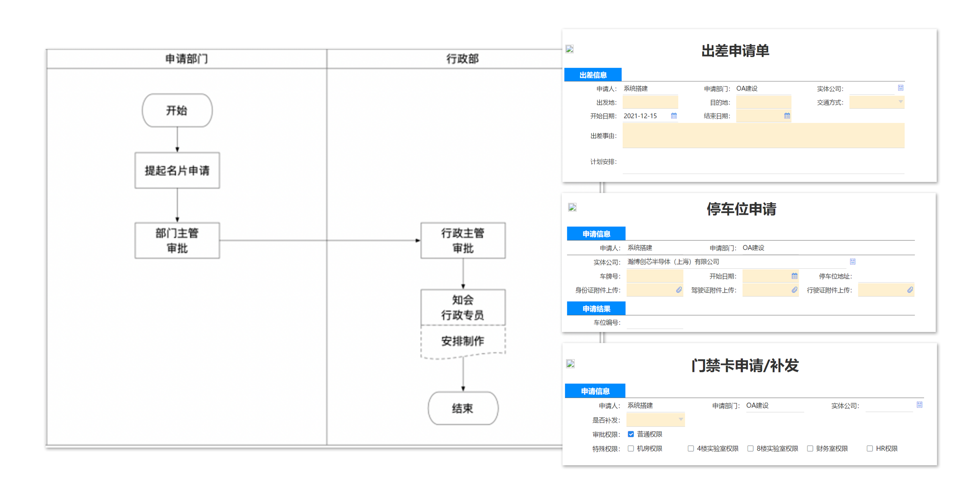Click the 车牌号 input field

point(655,276)
